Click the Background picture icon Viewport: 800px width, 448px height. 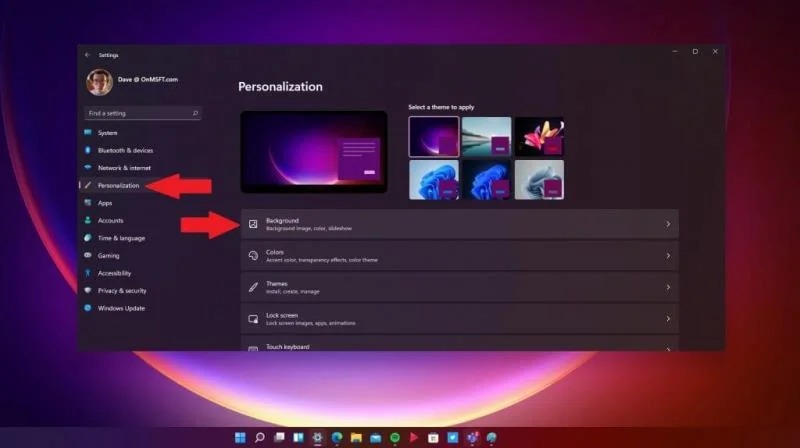(253, 224)
